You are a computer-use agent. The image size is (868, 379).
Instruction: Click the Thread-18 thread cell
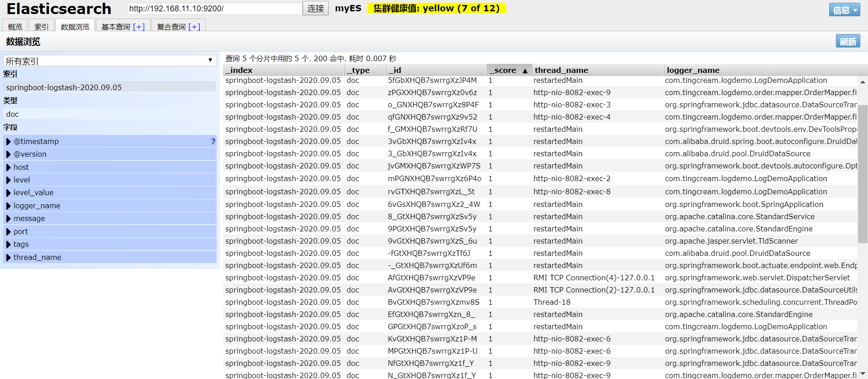pyautogui.click(x=552, y=302)
